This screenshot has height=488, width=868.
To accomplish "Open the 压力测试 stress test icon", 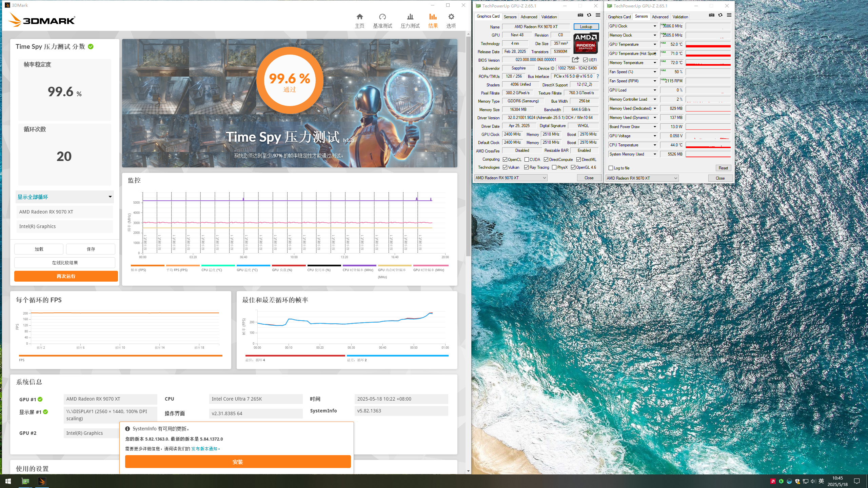I will pyautogui.click(x=410, y=17).
